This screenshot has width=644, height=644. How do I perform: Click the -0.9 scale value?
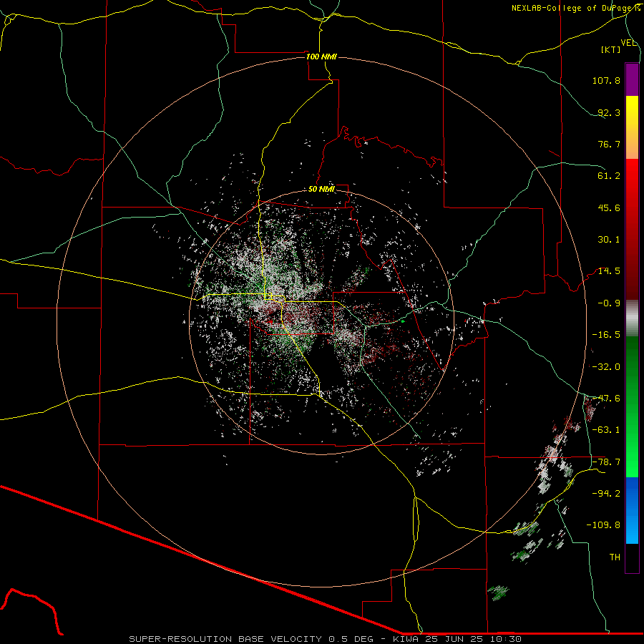click(609, 303)
